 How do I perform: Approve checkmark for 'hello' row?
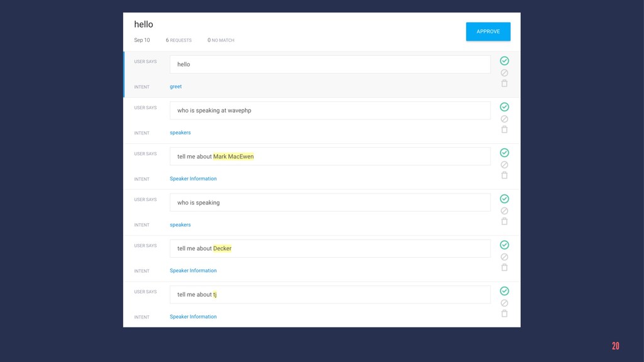point(504,61)
